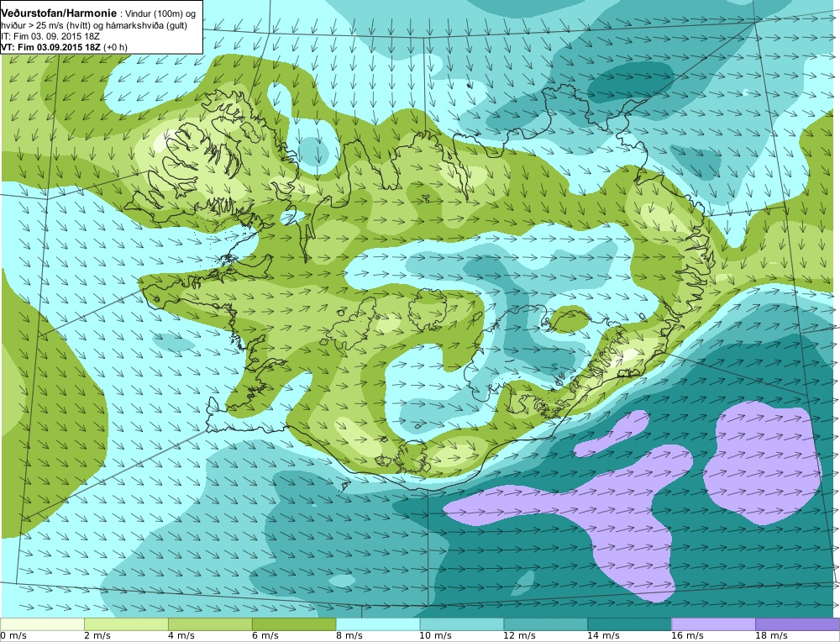
Task: Click the 2 m/s legend color swatch
Action: coord(127,624)
